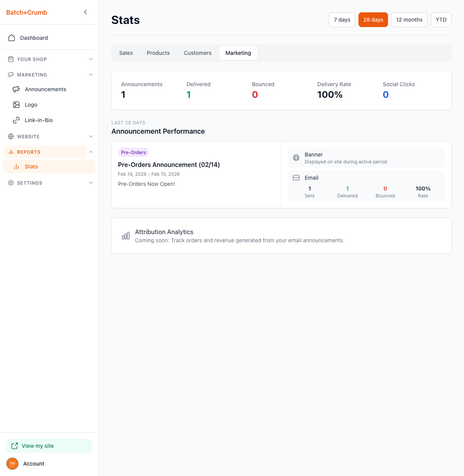The width and height of the screenshot is (464, 476).
Task: Switch time range to 12 months
Action: pyautogui.click(x=409, y=20)
